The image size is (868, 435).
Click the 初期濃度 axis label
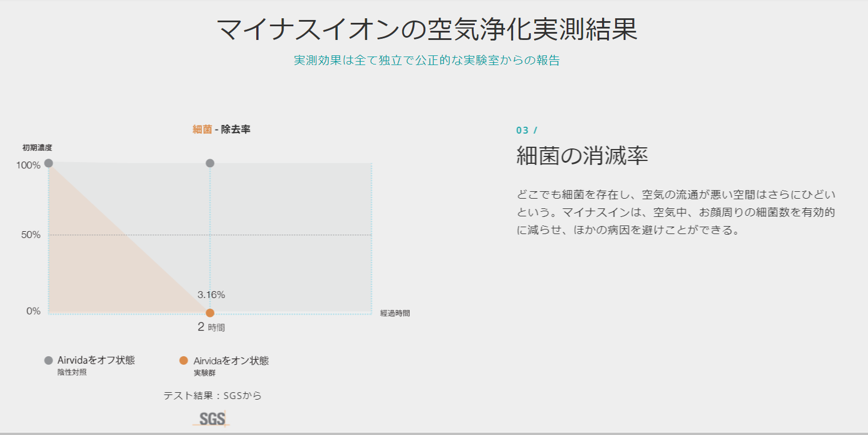[x=37, y=148]
